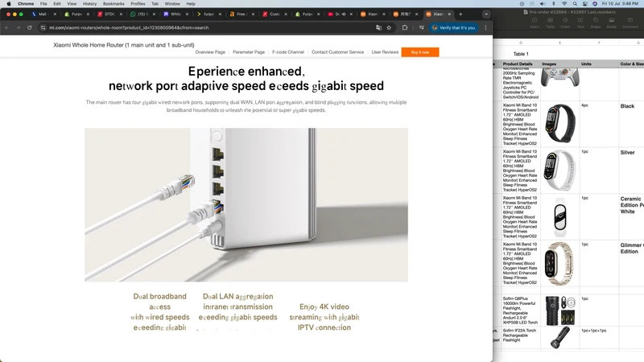Select the black Mi Band image cell
The width and height of the screenshot is (644, 362).
point(559,124)
